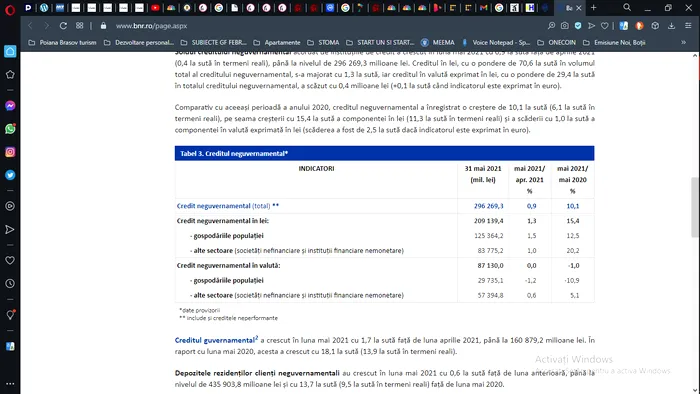Viewport: 700px width, 394px height.
Task: Expand the SUBIECTE GF FEBR bookmark folder
Action: (214, 42)
